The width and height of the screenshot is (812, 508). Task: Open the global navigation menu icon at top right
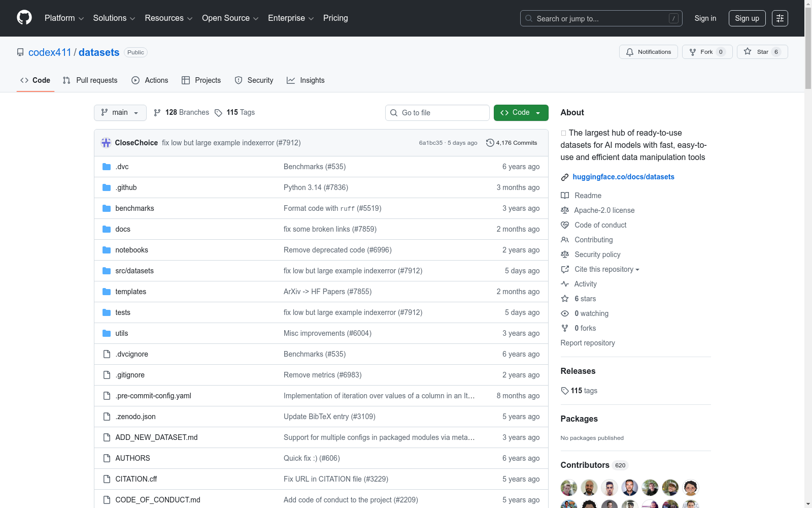[x=780, y=18]
